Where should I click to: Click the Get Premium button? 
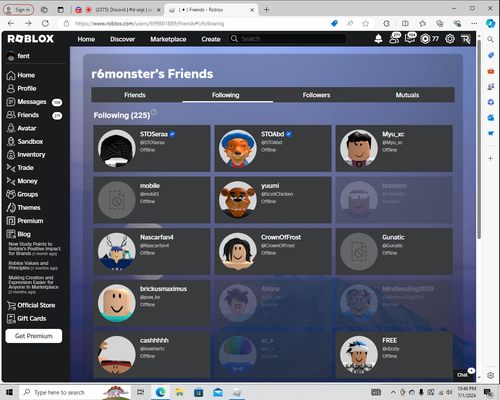click(x=34, y=336)
